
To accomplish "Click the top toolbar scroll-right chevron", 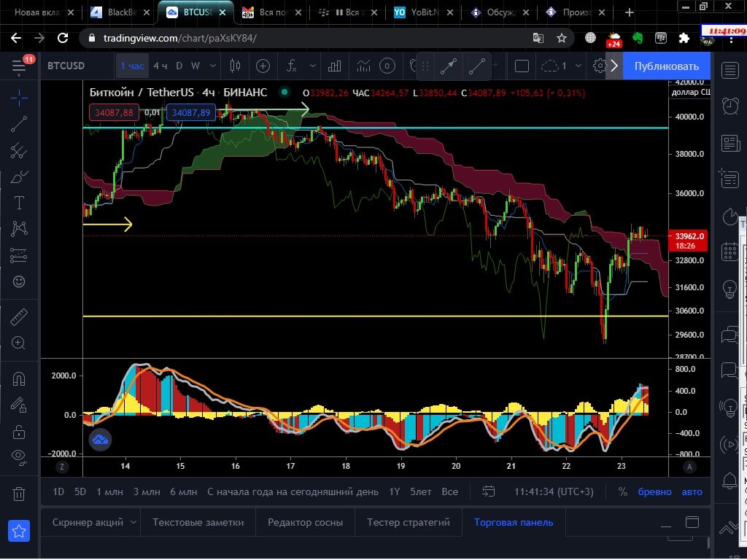I will [x=614, y=66].
